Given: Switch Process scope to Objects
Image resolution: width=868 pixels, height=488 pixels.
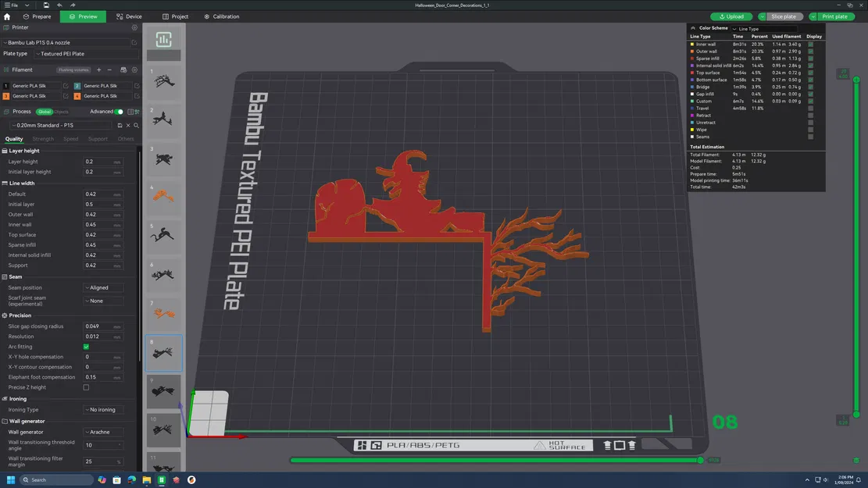Looking at the screenshot, I should click(x=62, y=112).
